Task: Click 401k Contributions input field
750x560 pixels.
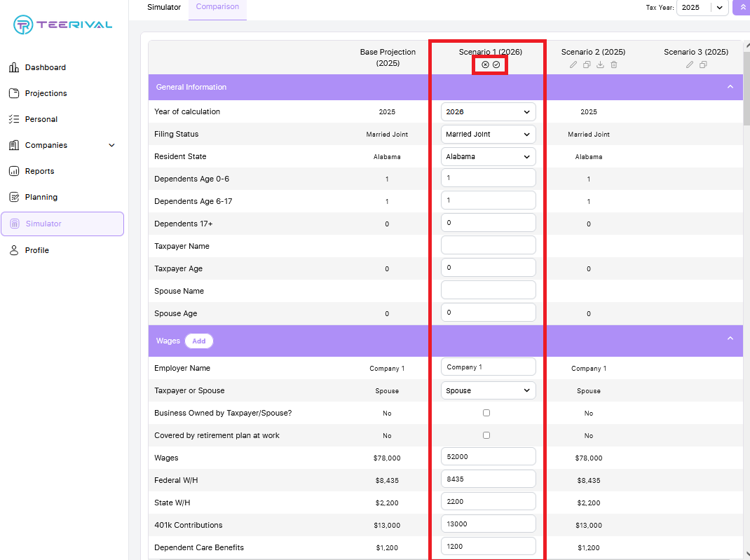Action: tap(488, 524)
